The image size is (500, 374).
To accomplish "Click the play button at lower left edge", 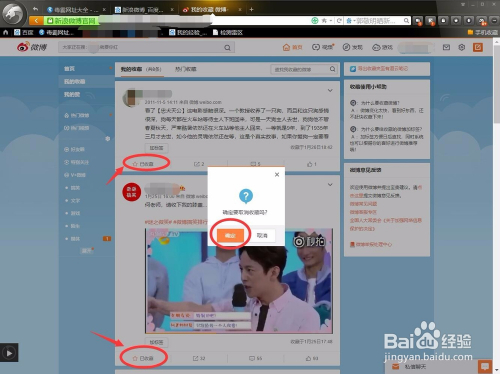I will pyautogui.click(x=9, y=353).
